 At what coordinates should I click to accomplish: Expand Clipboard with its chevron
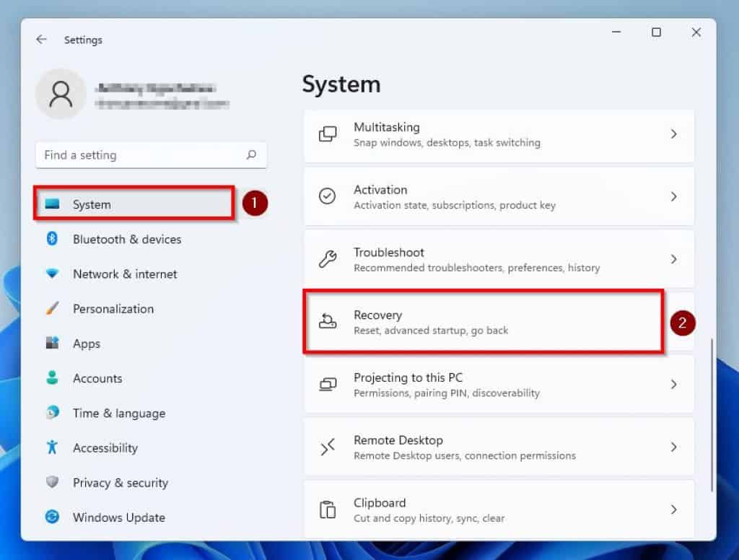coord(674,509)
